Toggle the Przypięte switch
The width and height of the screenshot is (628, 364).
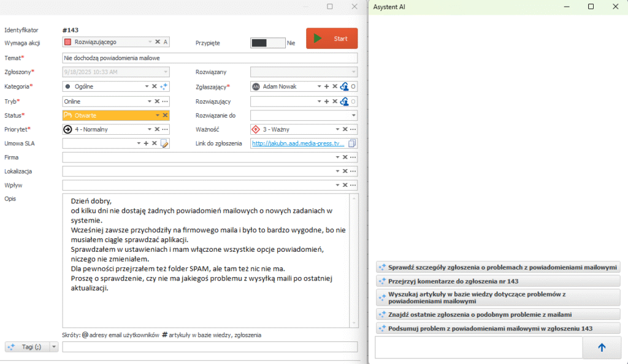267,43
